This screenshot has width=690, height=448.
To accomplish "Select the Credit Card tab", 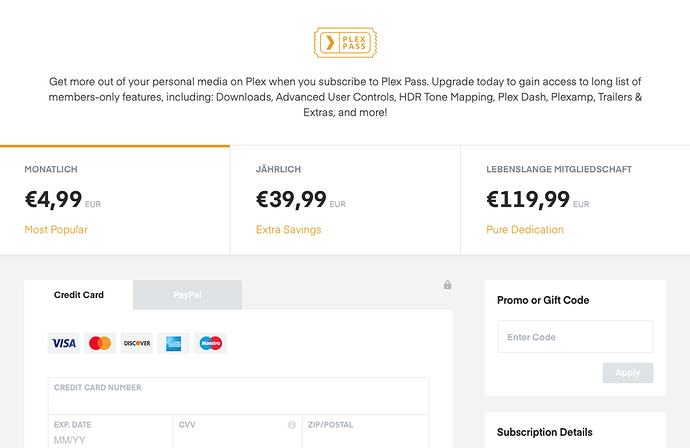I will tap(79, 295).
